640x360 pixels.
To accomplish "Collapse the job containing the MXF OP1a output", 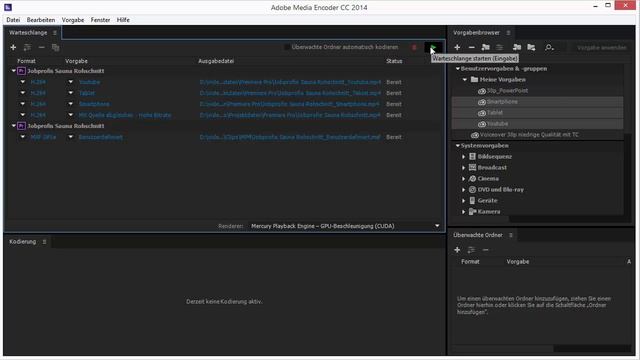I will [13, 126].
